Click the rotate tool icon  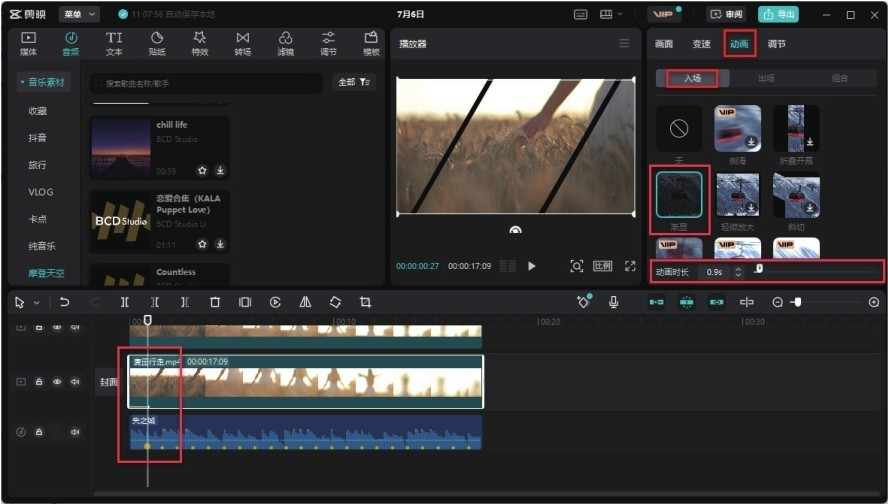coord(335,302)
